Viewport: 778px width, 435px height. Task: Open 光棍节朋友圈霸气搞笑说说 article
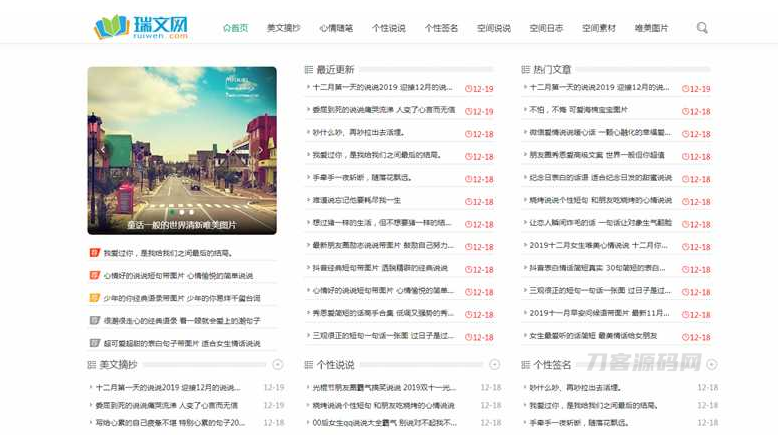click(x=384, y=387)
